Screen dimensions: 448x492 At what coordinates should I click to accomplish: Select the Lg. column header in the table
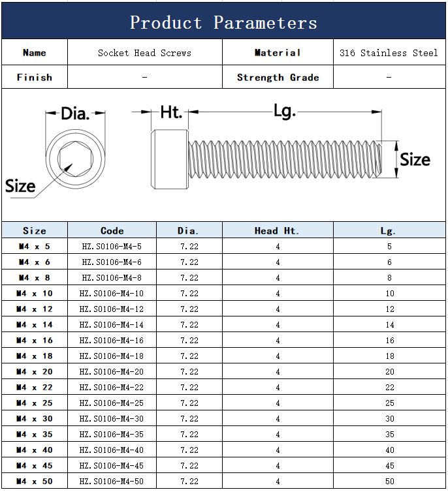click(389, 230)
